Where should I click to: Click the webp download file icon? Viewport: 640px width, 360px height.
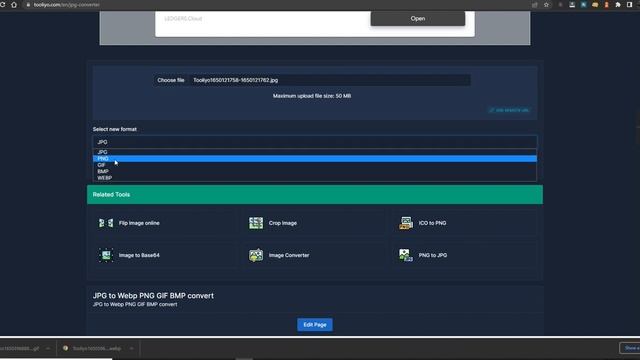click(x=65, y=348)
